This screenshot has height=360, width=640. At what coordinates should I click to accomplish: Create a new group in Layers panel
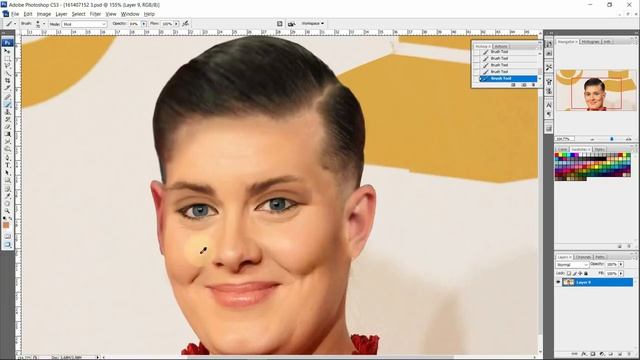[x=611, y=353]
